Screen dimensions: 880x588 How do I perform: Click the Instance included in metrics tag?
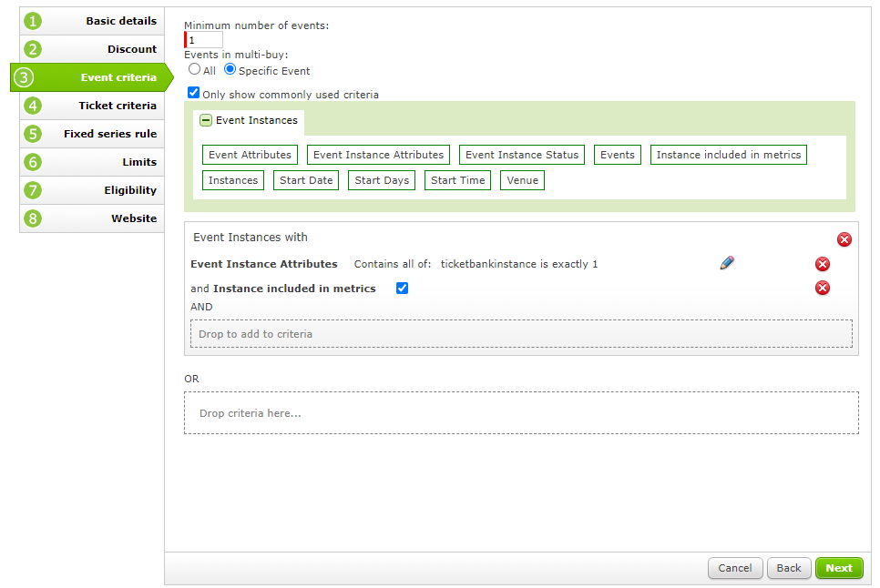[x=729, y=155]
